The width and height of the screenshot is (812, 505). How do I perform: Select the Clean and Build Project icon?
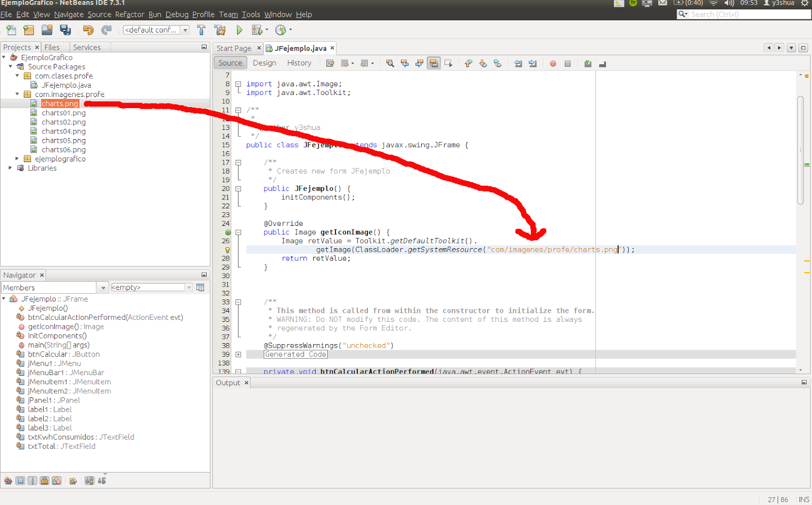[220, 30]
